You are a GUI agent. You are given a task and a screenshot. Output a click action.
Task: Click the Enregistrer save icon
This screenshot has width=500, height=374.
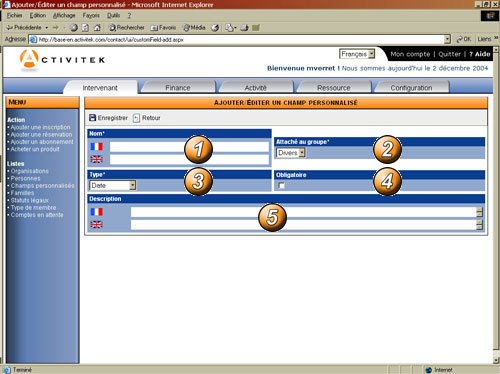coord(93,118)
